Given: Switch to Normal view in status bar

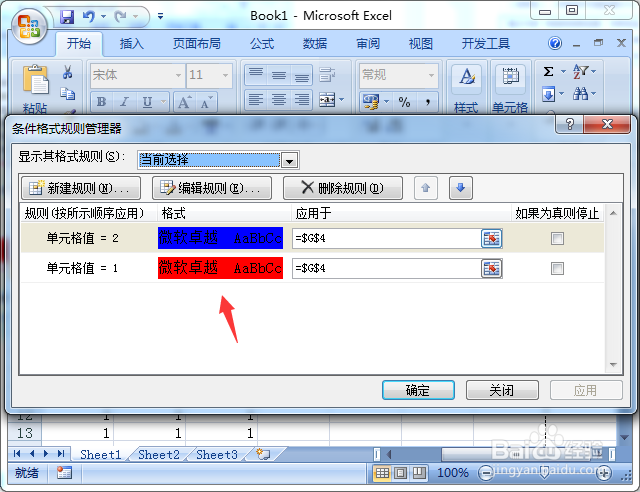Looking at the screenshot, I should [x=382, y=473].
